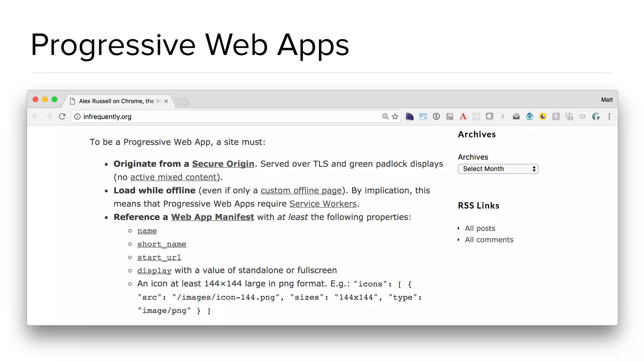Open the 1Password extension icon

point(436,117)
